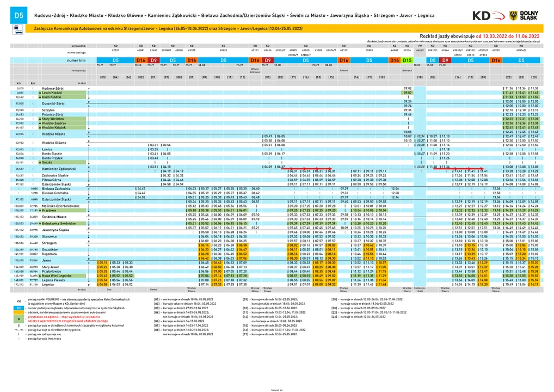
Task: Select the Goczałków station label
Action: [x=50, y=249]
